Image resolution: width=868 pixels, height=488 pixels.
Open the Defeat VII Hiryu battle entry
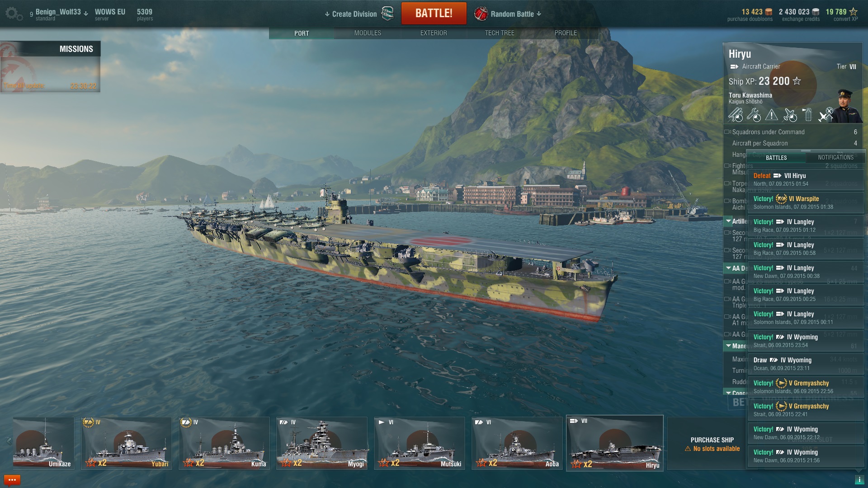[x=806, y=179]
